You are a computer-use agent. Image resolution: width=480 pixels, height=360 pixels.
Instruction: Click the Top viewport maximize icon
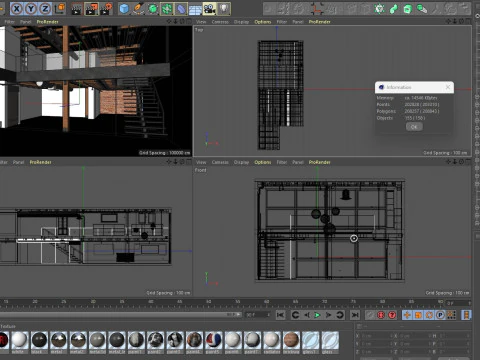click(x=468, y=21)
